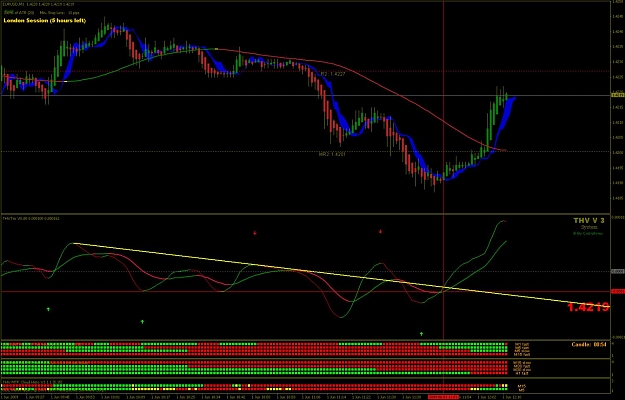Click the red highlighted date on the time axis

pos(443,397)
